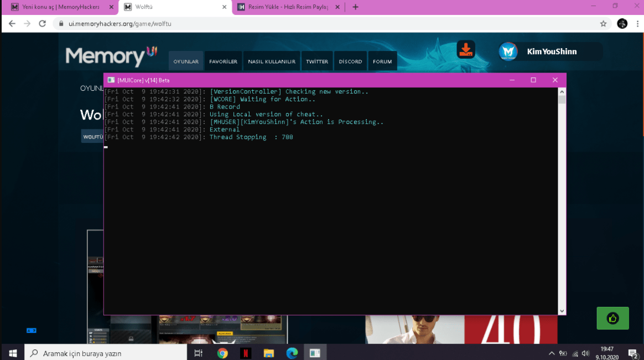
Task: Open the Windows Start menu
Action: (x=13, y=353)
